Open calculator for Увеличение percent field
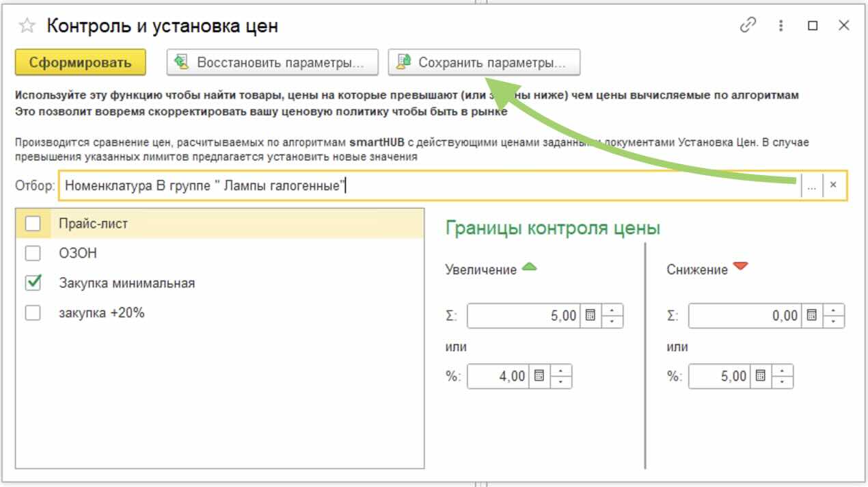This screenshot has height=487, width=868. (x=539, y=376)
